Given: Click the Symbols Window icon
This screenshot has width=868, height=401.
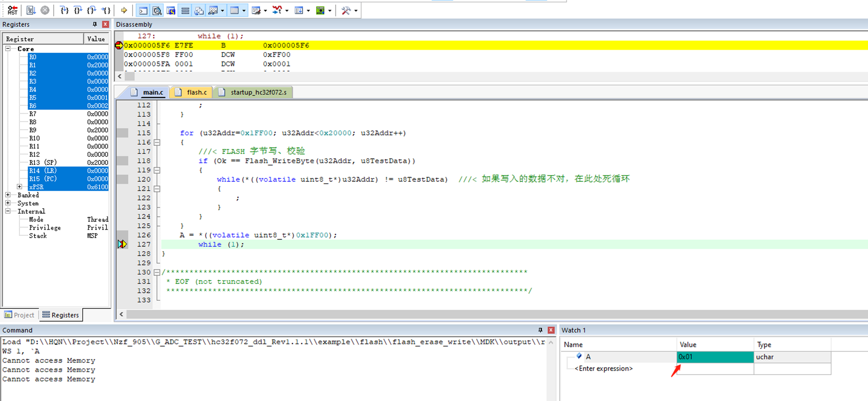Looking at the screenshot, I should point(171,11).
